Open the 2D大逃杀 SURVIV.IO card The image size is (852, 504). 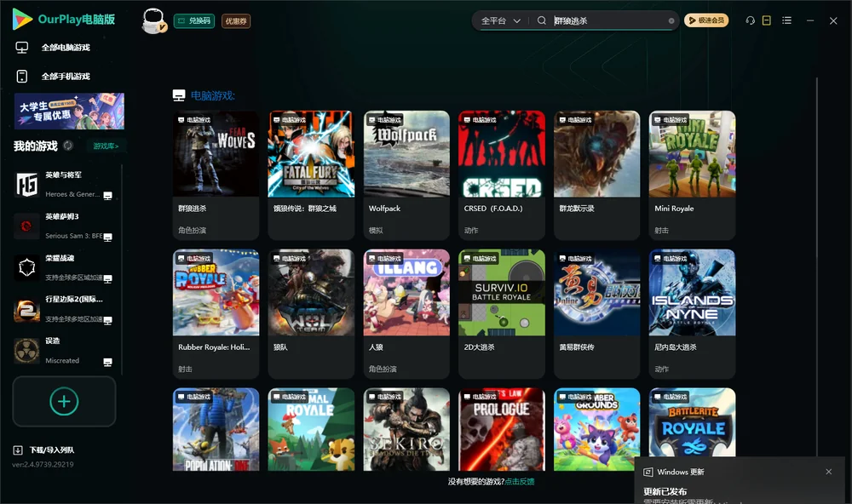[502, 313]
